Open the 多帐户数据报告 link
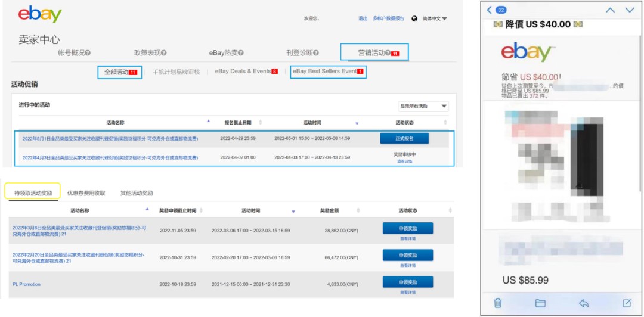Viewport: 644px width, 317px height. [389, 18]
